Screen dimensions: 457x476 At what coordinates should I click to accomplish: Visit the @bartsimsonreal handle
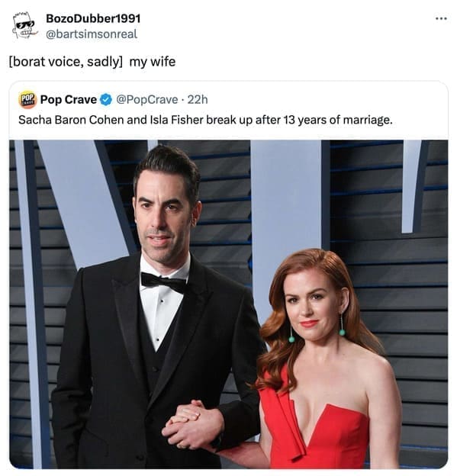pyautogui.click(x=92, y=34)
